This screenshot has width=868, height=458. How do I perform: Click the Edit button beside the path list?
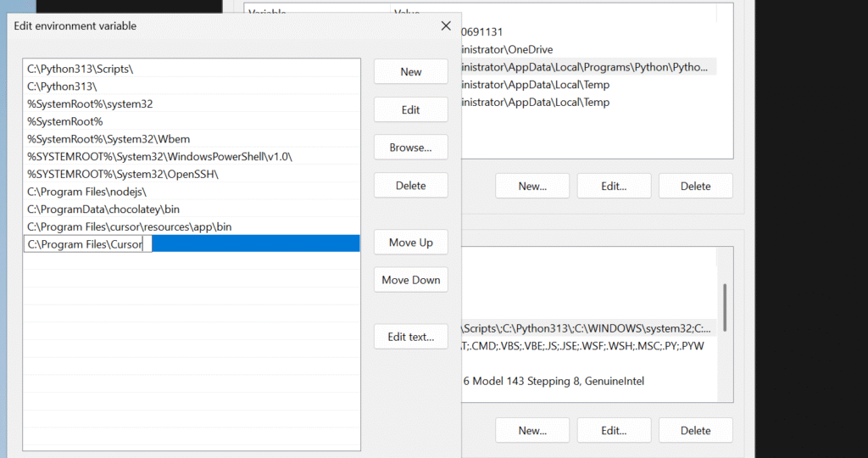coord(411,109)
